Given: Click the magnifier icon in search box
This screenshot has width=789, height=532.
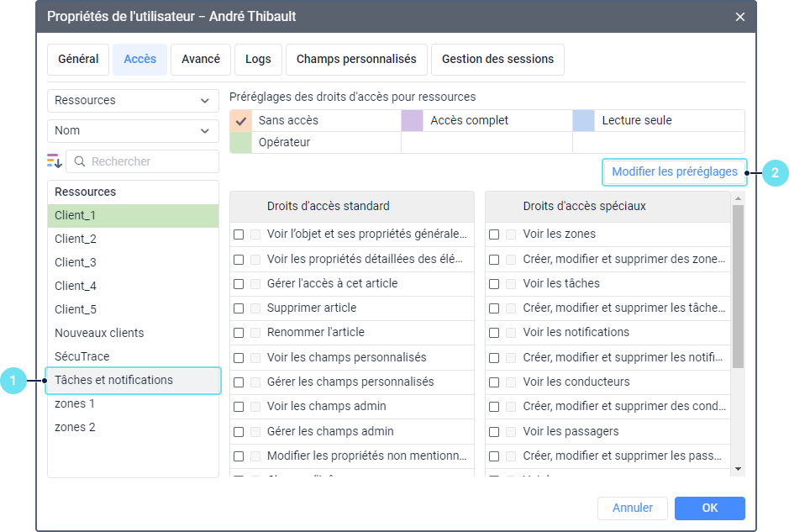Looking at the screenshot, I should pos(79,161).
